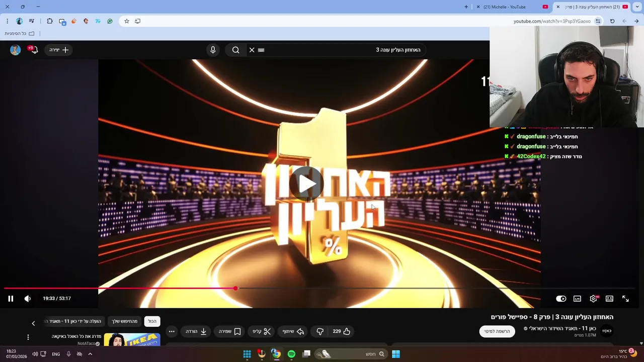Screen dimensions: 644x362
Task: Click the address bar URL
Action: coord(552,21)
